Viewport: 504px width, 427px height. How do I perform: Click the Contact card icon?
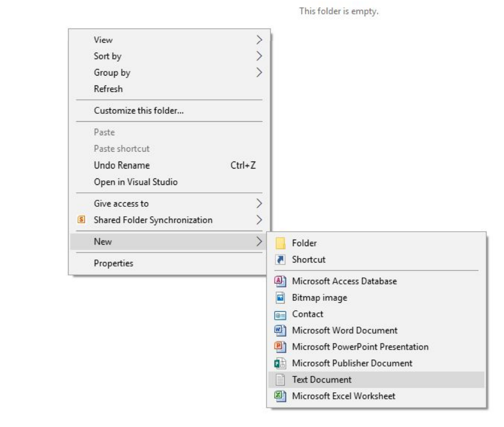pyautogui.click(x=280, y=314)
